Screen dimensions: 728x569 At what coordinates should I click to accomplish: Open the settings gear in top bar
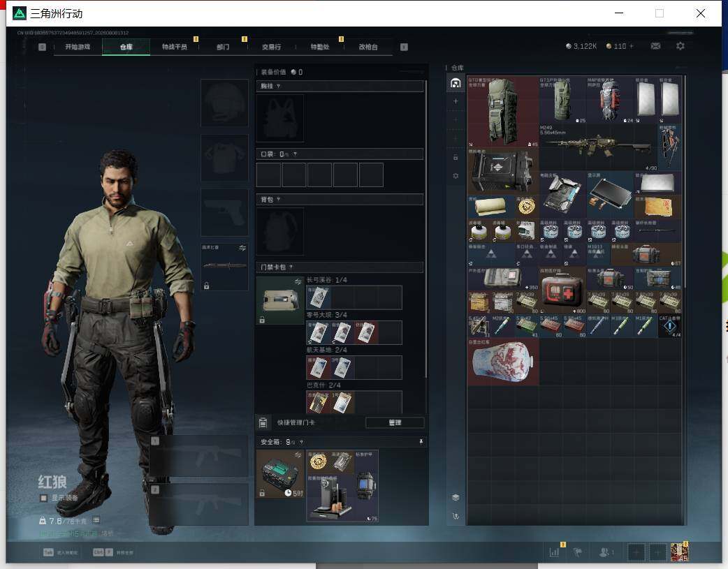[x=680, y=46]
